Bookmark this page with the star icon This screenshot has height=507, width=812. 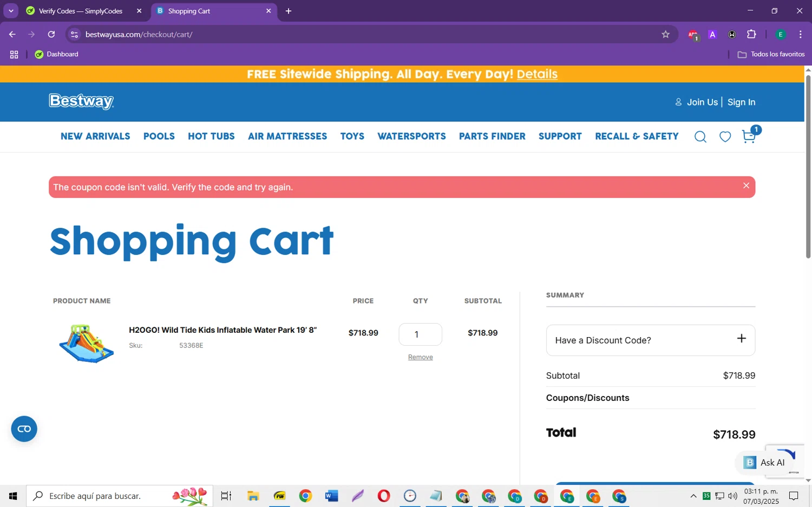[x=666, y=35]
